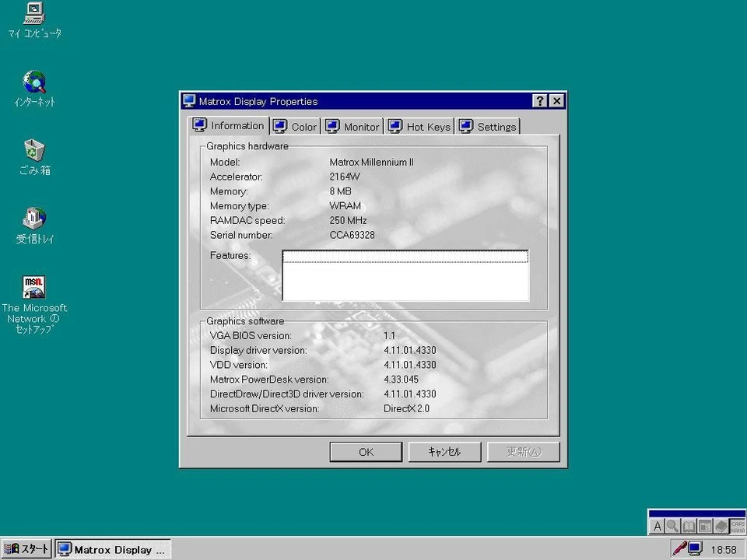
Task: Click the IME properties panel icon
Action: point(704,526)
